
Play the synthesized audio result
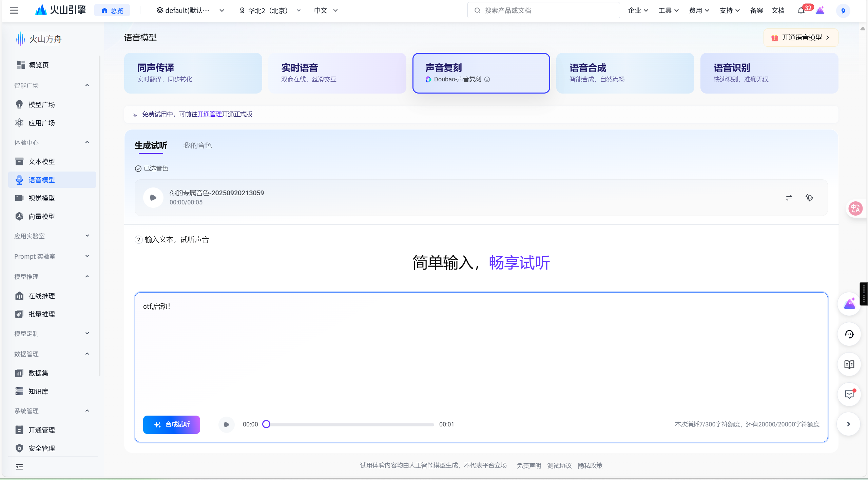coord(227,424)
